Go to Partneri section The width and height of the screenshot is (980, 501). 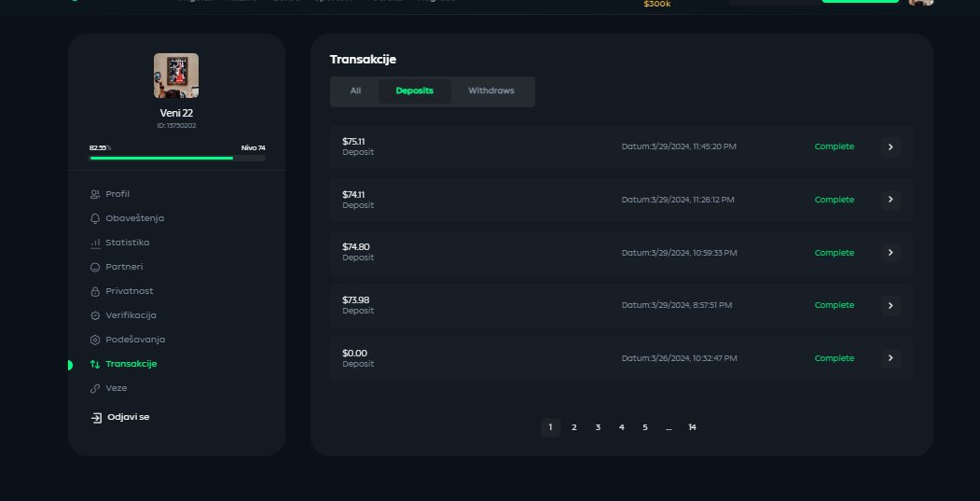(124, 267)
